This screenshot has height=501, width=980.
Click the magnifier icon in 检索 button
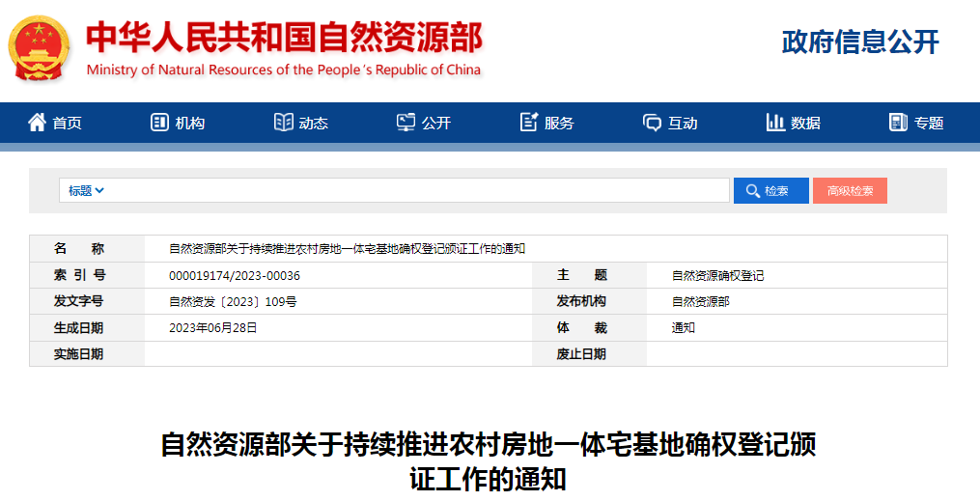click(753, 191)
